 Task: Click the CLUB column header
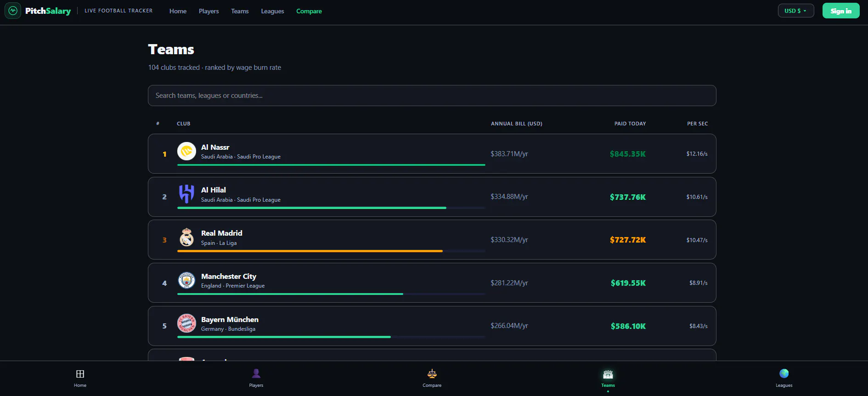coord(183,124)
